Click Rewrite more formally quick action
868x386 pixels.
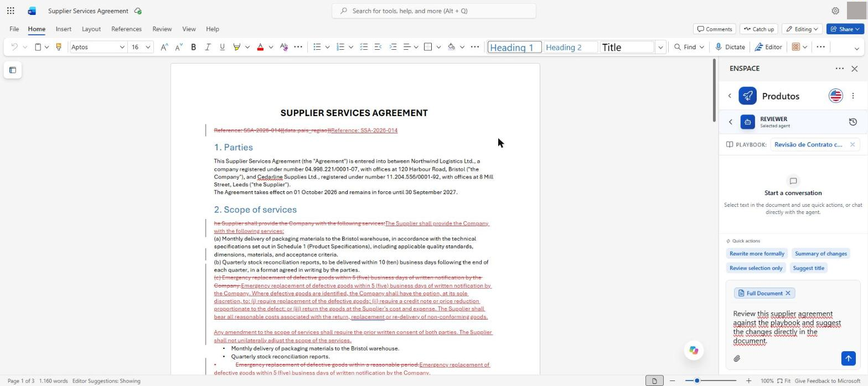(757, 253)
